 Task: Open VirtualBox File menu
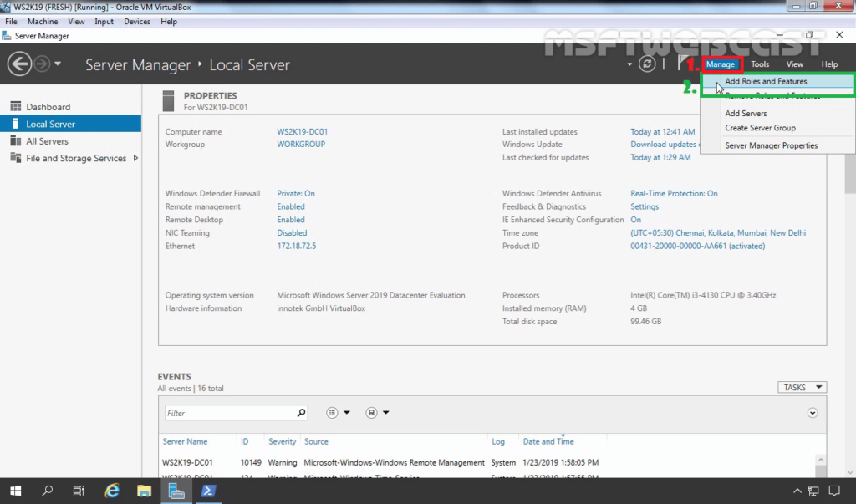(11, 21)
